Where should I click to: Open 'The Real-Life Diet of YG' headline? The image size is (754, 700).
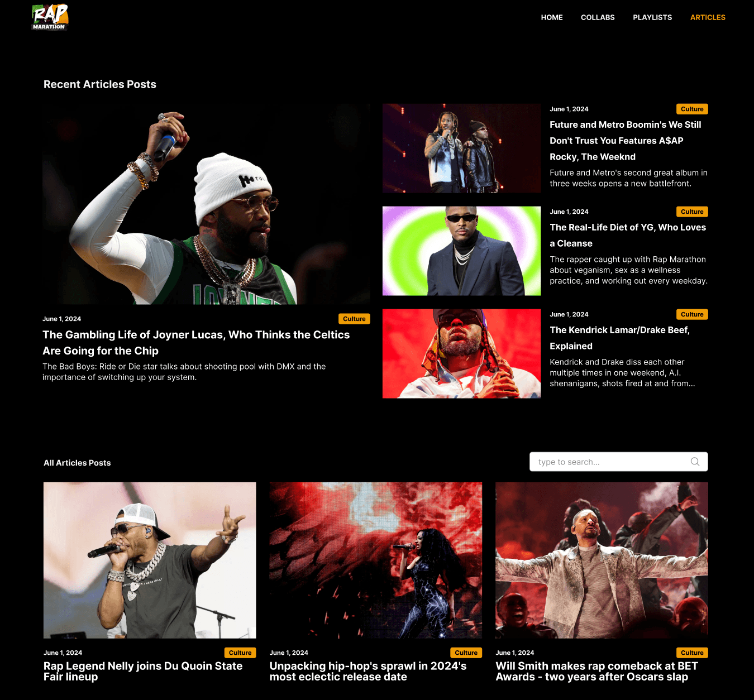[628, 235]
